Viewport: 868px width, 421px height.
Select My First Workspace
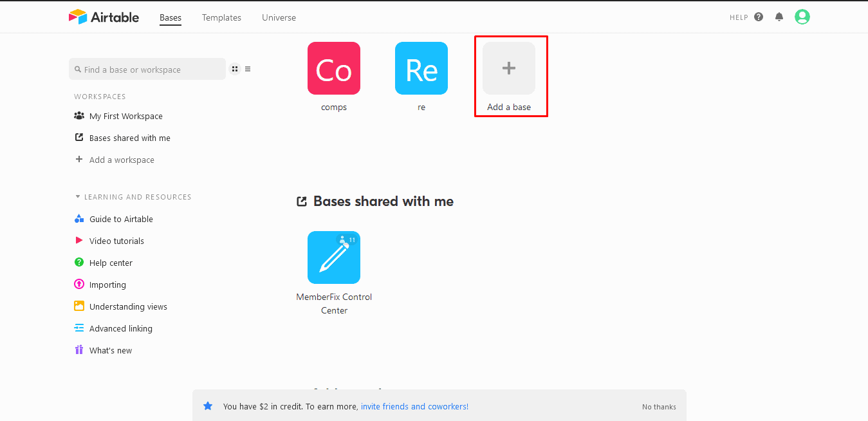coord(125,117)
